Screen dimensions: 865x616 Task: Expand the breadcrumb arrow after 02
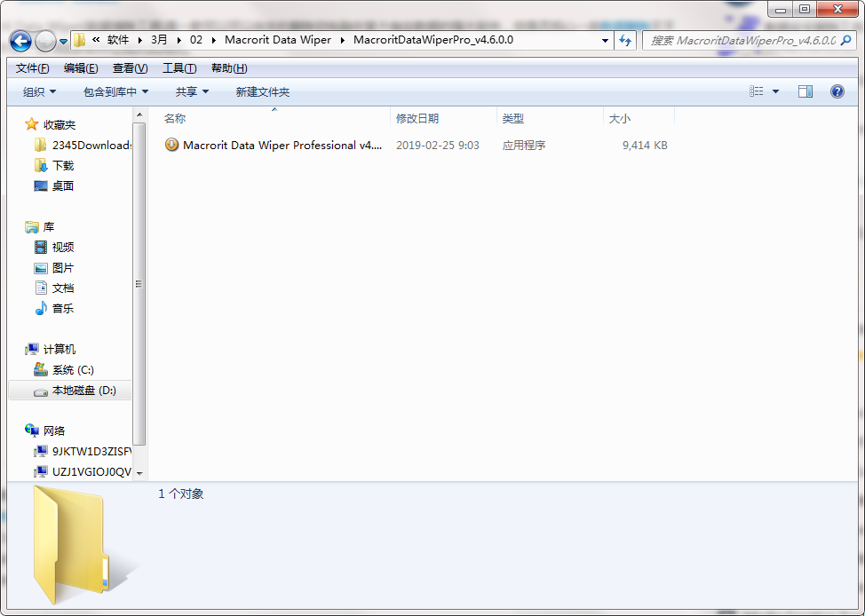tap(213, 40)
